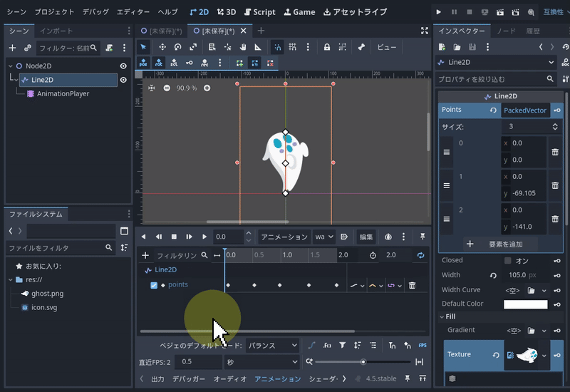Toggle smart snap in viewport toolbar
The width and height of the screenshot is (570, 392).
point(277,47)
